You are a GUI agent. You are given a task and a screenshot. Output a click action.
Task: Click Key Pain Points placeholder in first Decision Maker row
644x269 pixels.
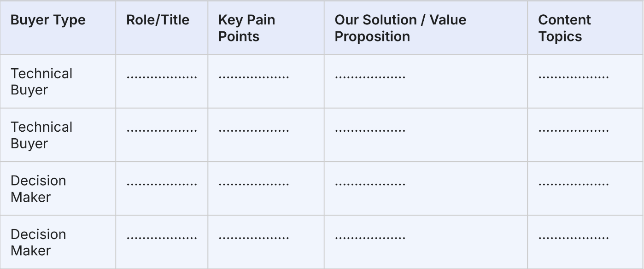pyautogui.click(x=253, y=184)
